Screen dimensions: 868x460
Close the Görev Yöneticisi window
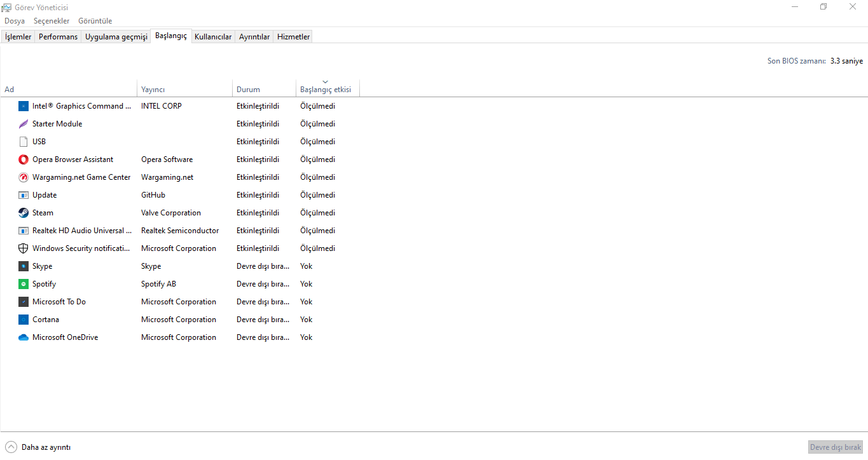click(x=853, y=7)
